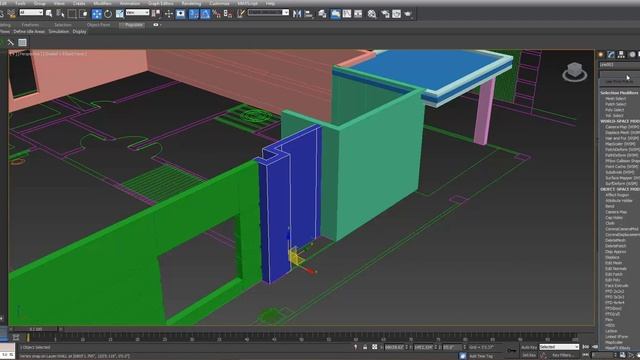Click Add Time Tag

[x=481, y=356]
